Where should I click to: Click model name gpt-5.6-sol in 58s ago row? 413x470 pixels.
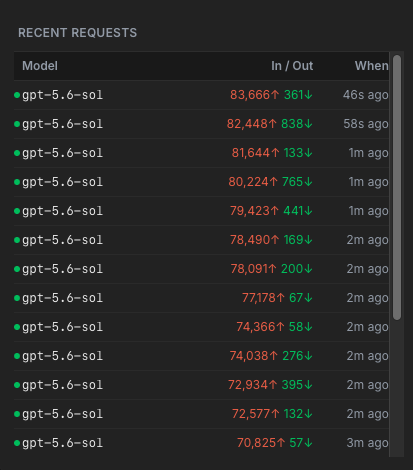point(62,124)
